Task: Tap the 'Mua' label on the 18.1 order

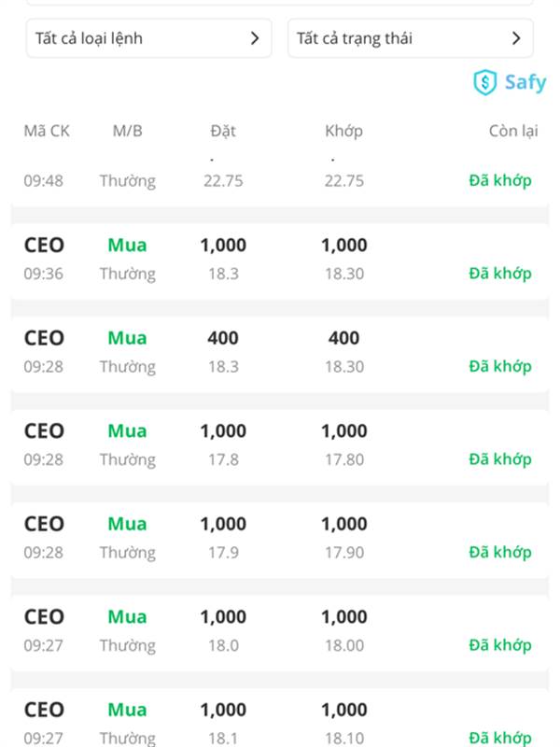Action: tap(127, 710)
